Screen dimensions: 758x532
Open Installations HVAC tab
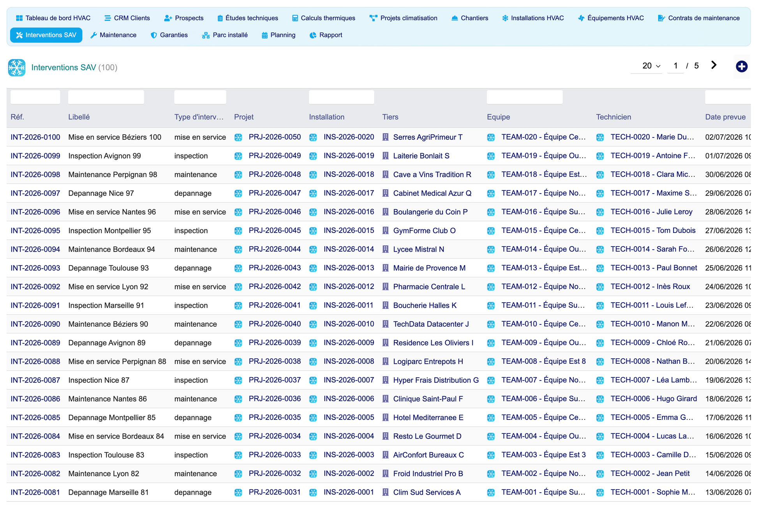pos(533,18)
